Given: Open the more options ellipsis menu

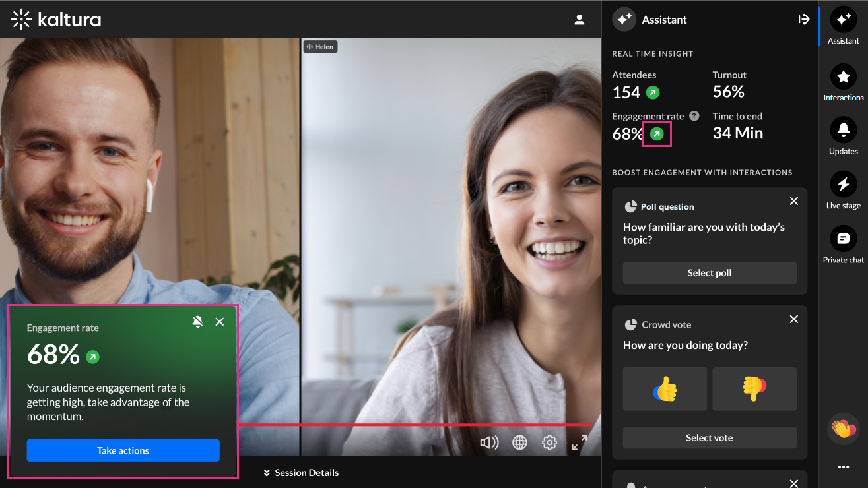Looking at the screenshot, I should click(843, 467).
